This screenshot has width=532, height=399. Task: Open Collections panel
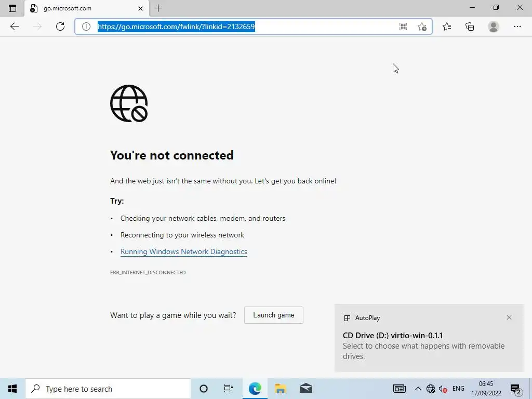point(470,26)
